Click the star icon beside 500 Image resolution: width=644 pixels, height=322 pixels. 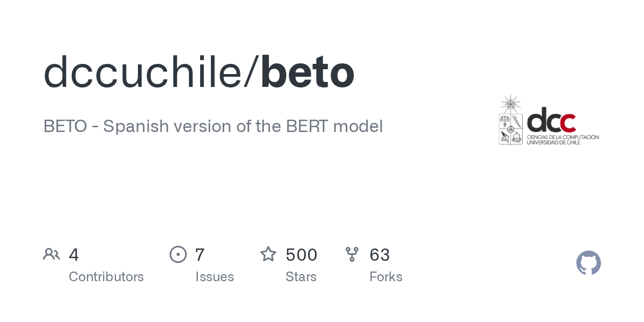[x=268, y=254]
